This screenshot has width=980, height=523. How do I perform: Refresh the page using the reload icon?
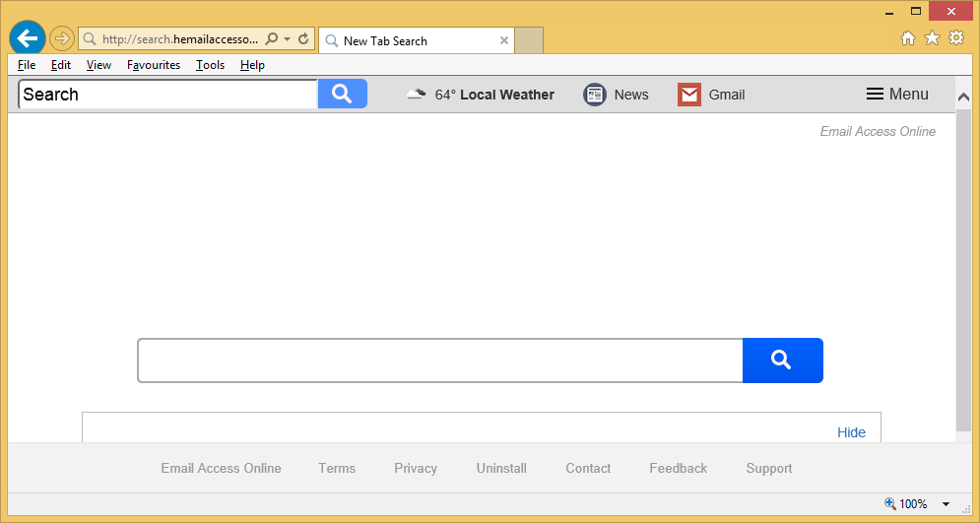click(x=304, y=39)
